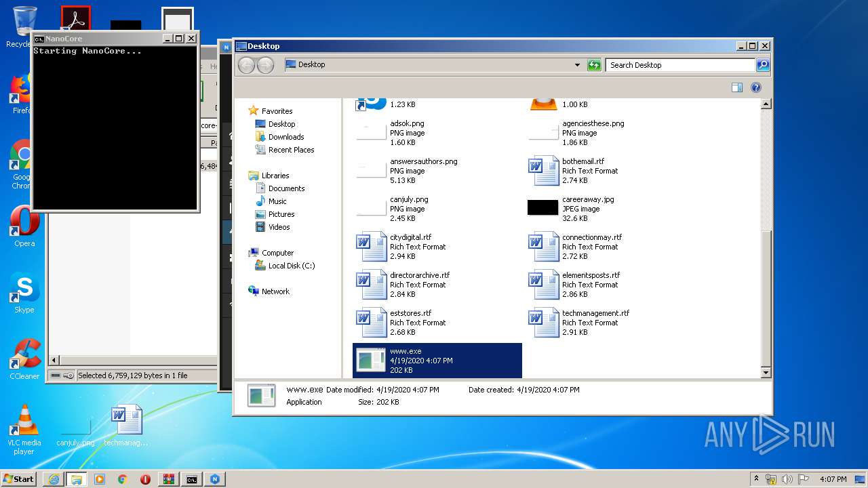Screen dimensions: 868x488
Task: Select Libraries in navigation pane
Action: point(275,176)
